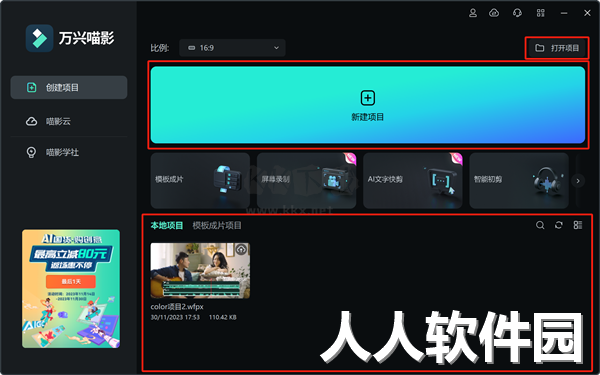Click the project date 30/11/2023 17:53
Screen dimensions: 600x375
click(175, 317)
